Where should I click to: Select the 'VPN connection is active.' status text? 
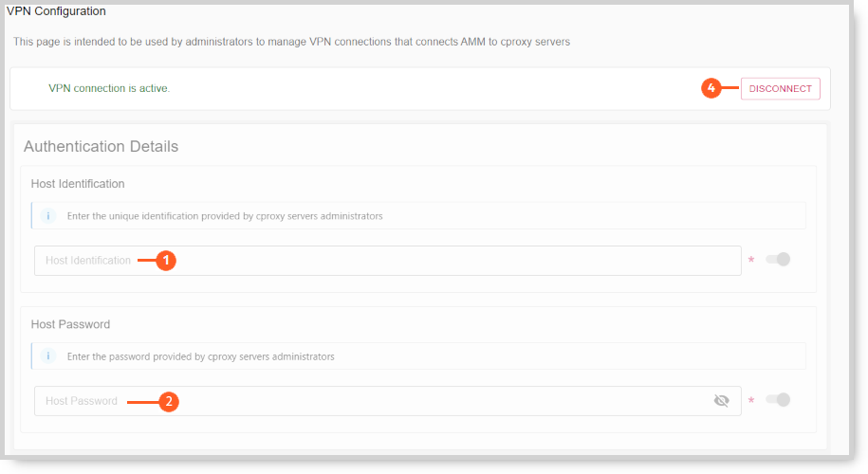tap(109, 88)
